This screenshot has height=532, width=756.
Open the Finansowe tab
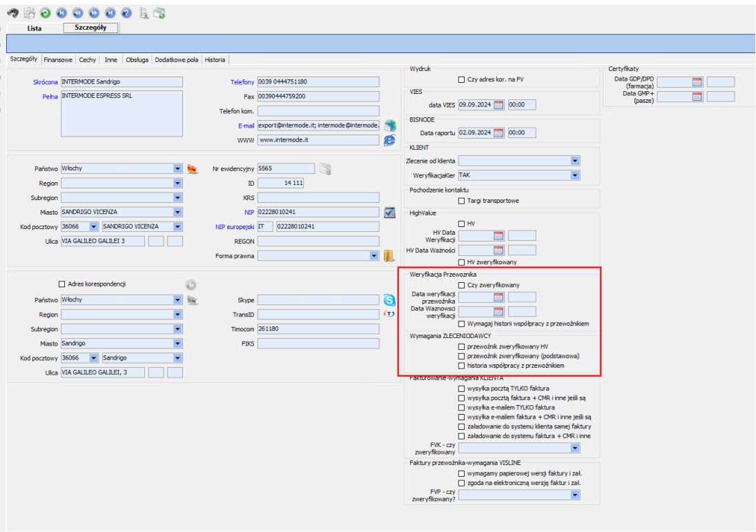tap(58, 60)
